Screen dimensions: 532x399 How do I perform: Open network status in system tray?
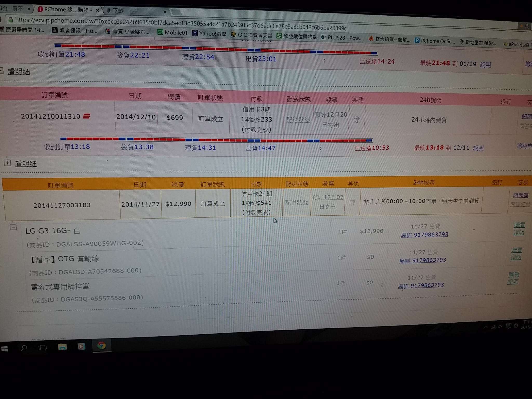pos(493,327)
